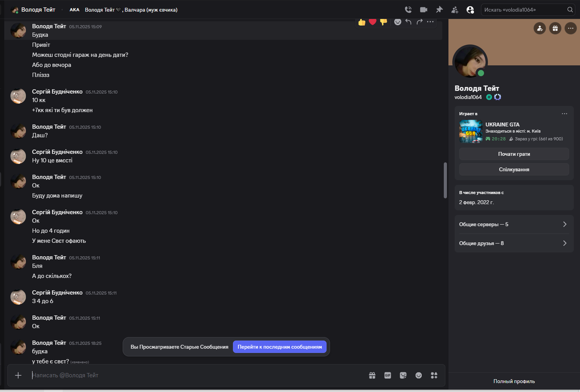
Task: Click message text 'Буду дома напишу'
Action: tap(57, 196)
